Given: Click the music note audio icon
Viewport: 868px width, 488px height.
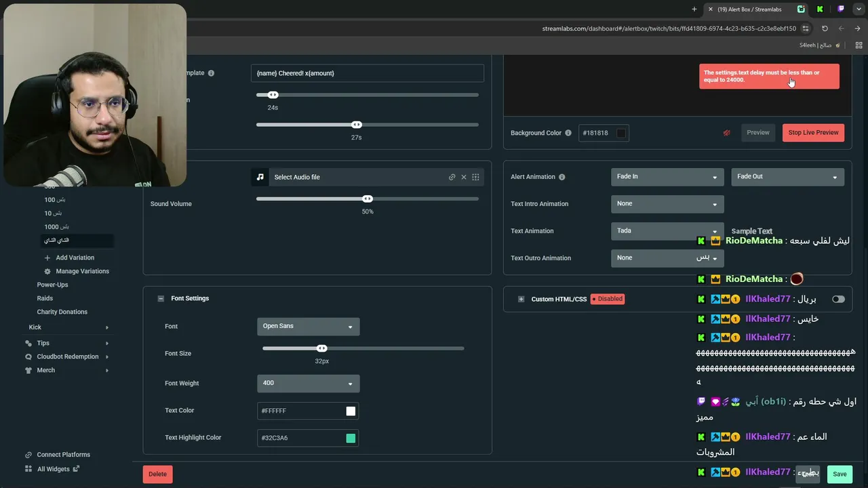Looking at the screenshot, I should coord(260,177).
